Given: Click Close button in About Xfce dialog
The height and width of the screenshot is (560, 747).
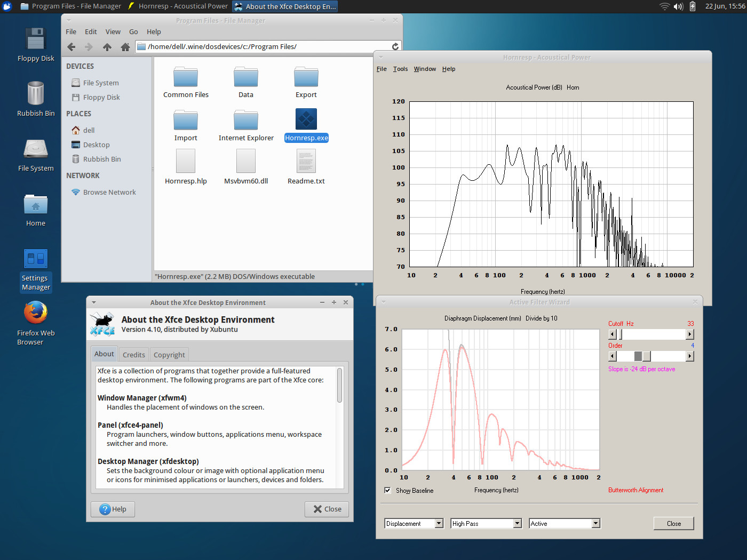Looking at the screenshot, I should (327, 509).
